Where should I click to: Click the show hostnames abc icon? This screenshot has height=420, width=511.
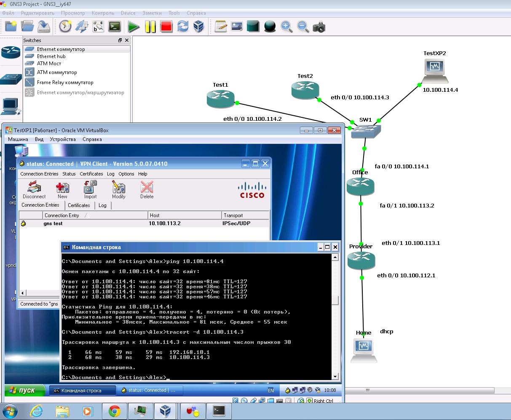98,27
